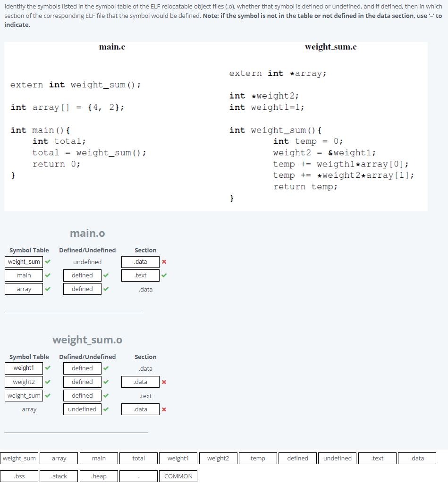Click the code line 'total = weight_sum();'
The width and height of the screenshot is (448, 484).
[x=89, y=153]
